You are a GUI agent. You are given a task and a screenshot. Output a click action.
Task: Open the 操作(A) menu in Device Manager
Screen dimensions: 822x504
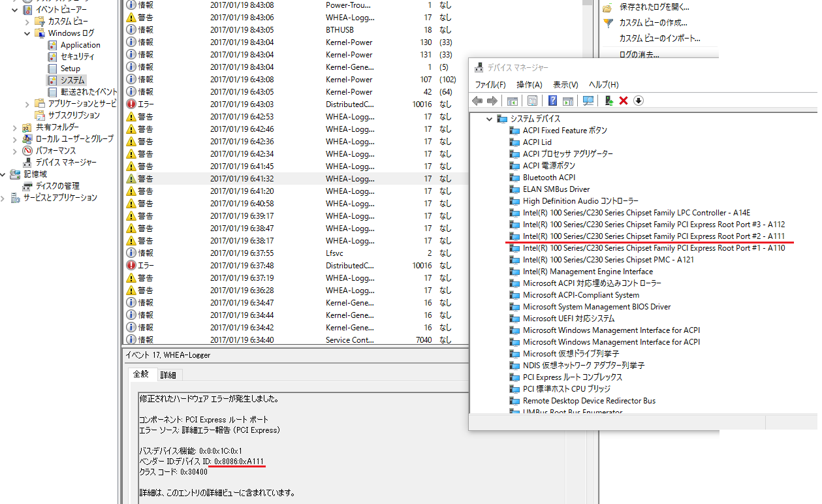coord(530,85)
